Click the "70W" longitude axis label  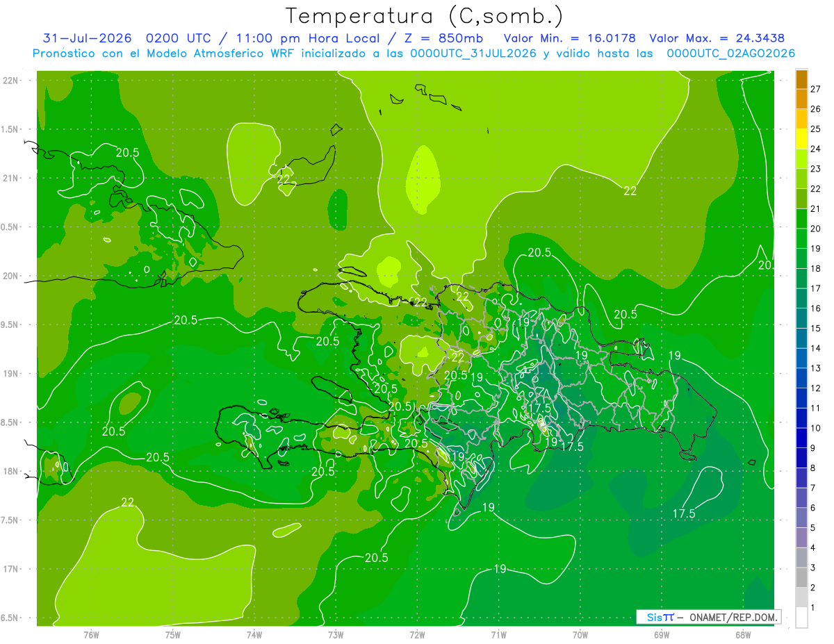click(580, 634)
